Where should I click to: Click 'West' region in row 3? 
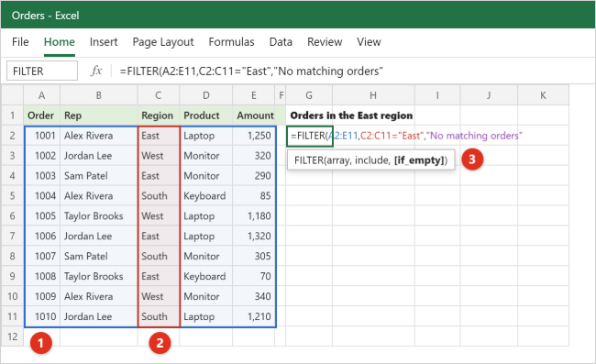point(158,155)
